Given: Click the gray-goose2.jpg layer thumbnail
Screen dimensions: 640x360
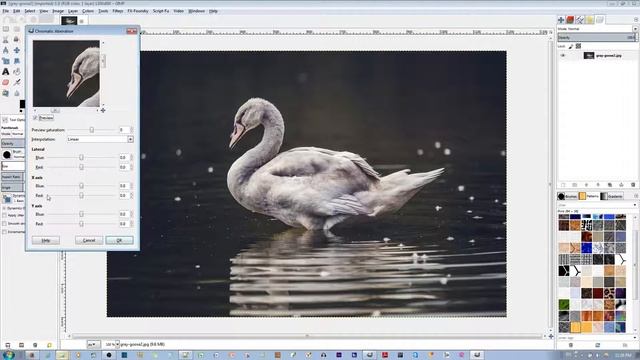Looking at the screenshot, I should tap(589, 56).
